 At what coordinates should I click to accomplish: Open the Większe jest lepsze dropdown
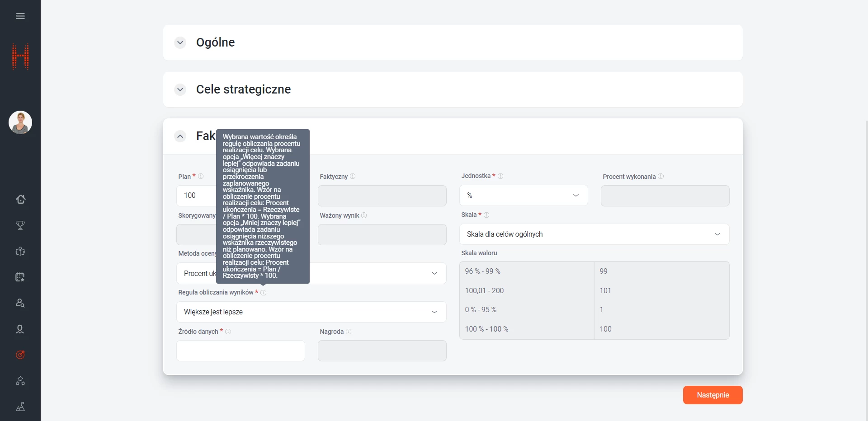[x=311, y=312]
